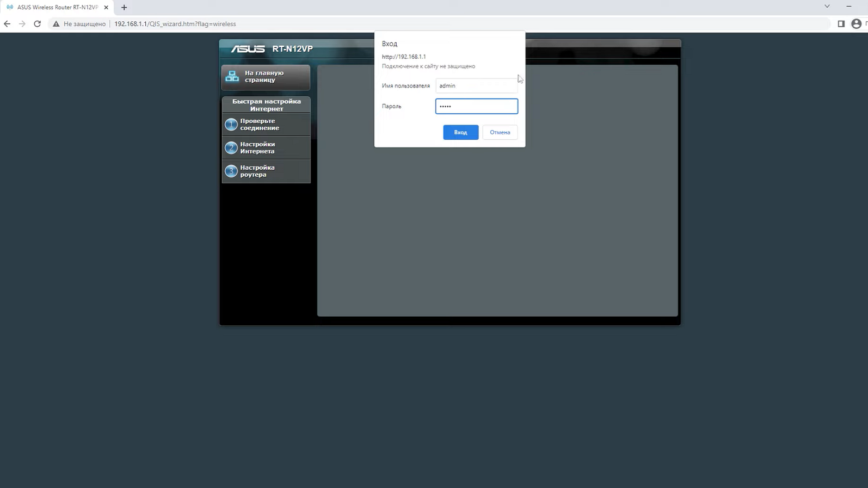Image resolution: width=868 pixels, height=488 pixels.
Task: Click the browser Back arrow
Action: point(7,24)
